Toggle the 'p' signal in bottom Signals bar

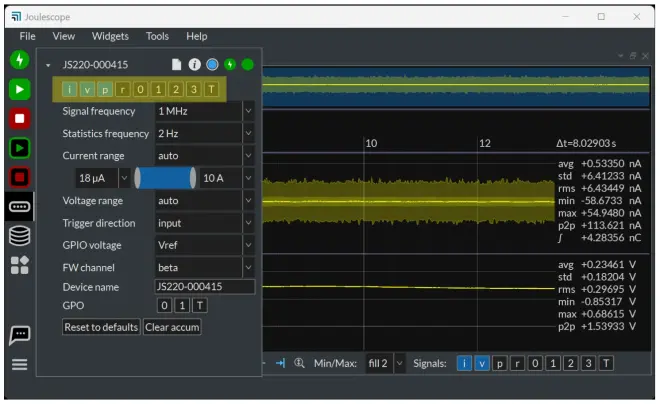[499, 363]
